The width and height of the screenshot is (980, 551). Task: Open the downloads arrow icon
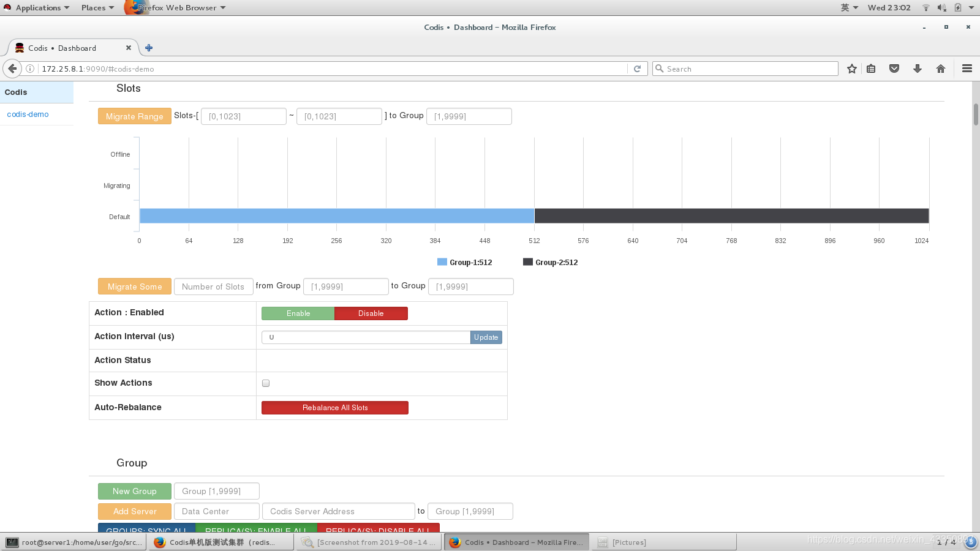(917, 69)
